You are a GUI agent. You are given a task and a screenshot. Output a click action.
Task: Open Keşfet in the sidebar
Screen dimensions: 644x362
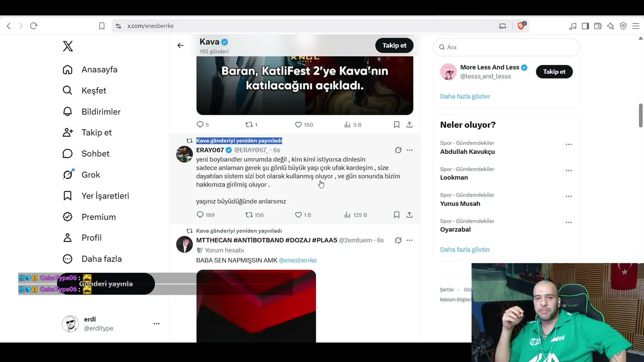click(85, 90)
